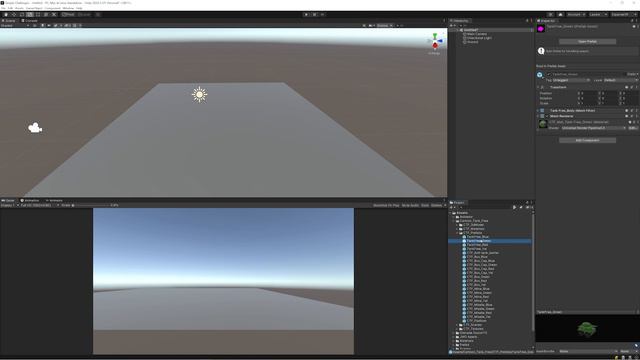This screenshot has height=360, width=640.
Task: Open the Shader dropdown for the material
Action: coord(593,128)
